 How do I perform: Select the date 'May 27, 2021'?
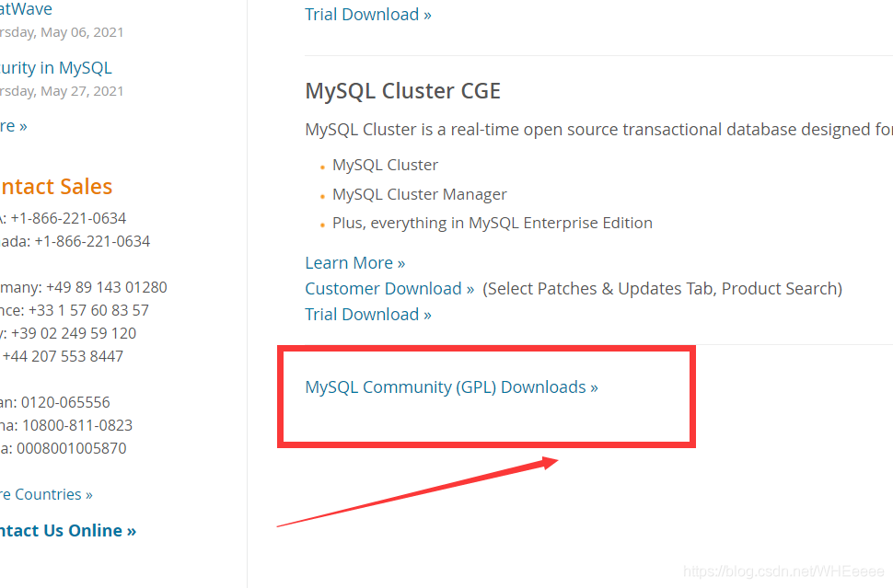pos(82,91)
